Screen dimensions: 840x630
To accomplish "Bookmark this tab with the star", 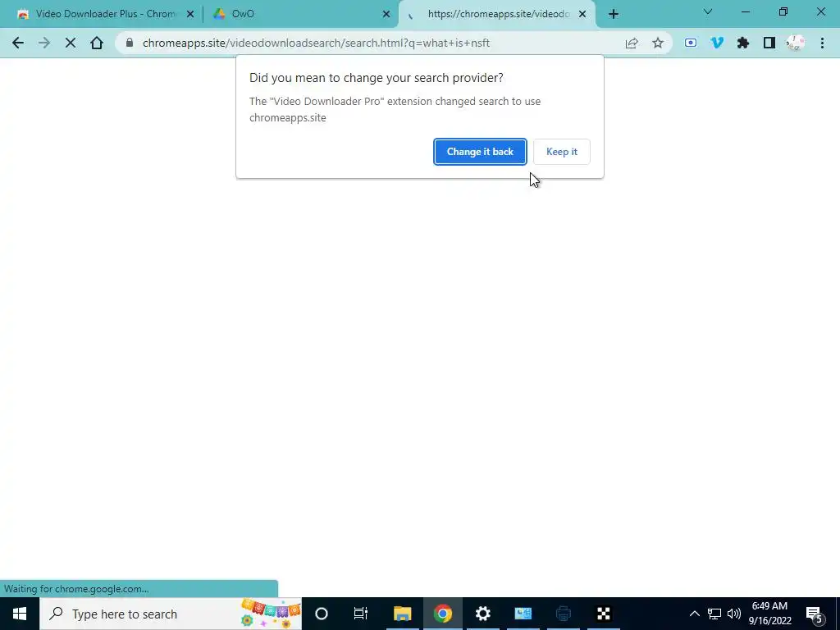I will coord(658,43).
